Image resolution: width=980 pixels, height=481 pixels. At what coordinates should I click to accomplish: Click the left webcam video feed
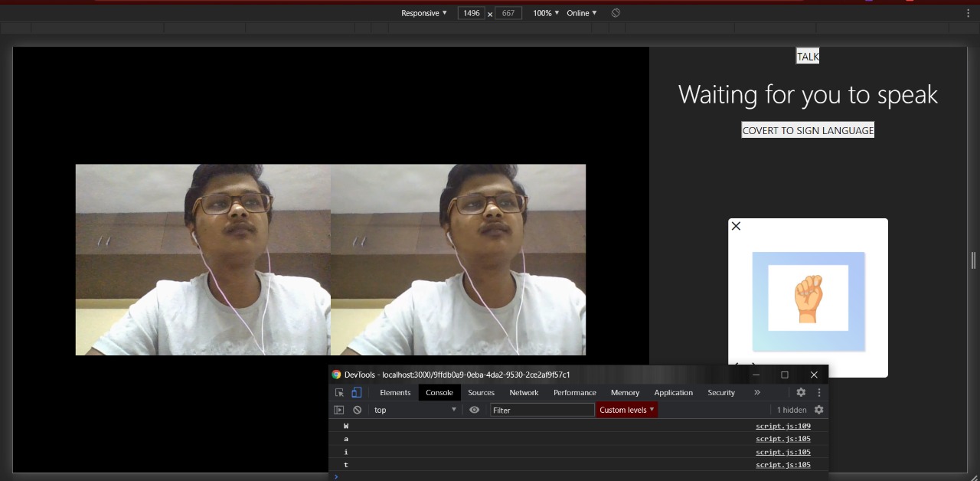pyautogui.click(x=203, y=260)
